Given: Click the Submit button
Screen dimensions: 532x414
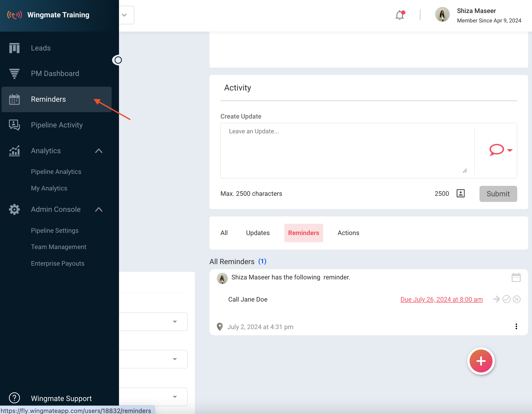Looking at the screenshot, I should pyautogui.click(x=498, y=194).
